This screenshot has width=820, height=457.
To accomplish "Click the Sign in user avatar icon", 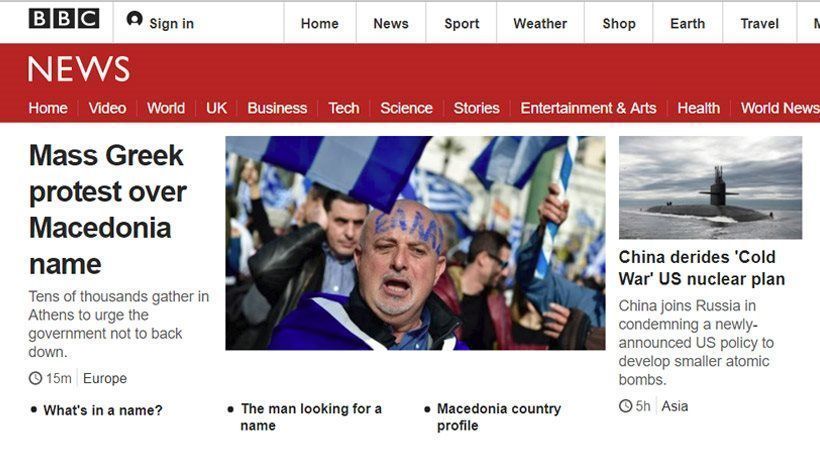I will pyautogui.click(x=134, y=19).
